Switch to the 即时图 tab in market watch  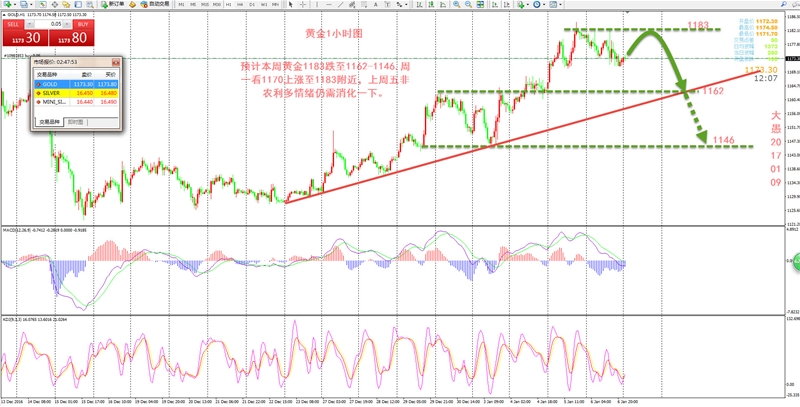[80, 122]
